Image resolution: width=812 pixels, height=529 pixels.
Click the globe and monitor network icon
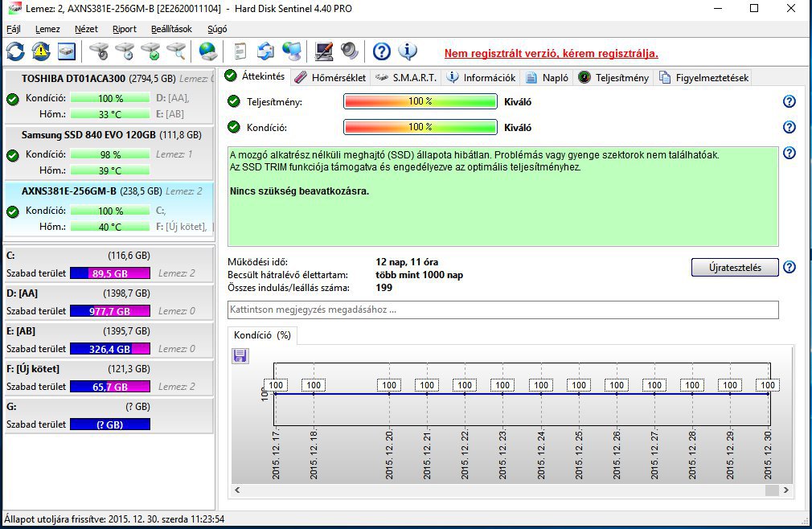[292, 51]
